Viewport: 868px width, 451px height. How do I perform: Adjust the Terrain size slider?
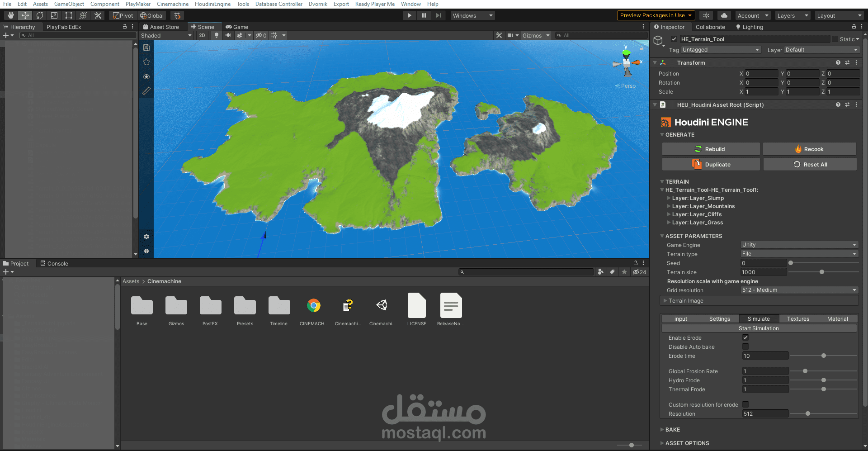click(822, 272)
